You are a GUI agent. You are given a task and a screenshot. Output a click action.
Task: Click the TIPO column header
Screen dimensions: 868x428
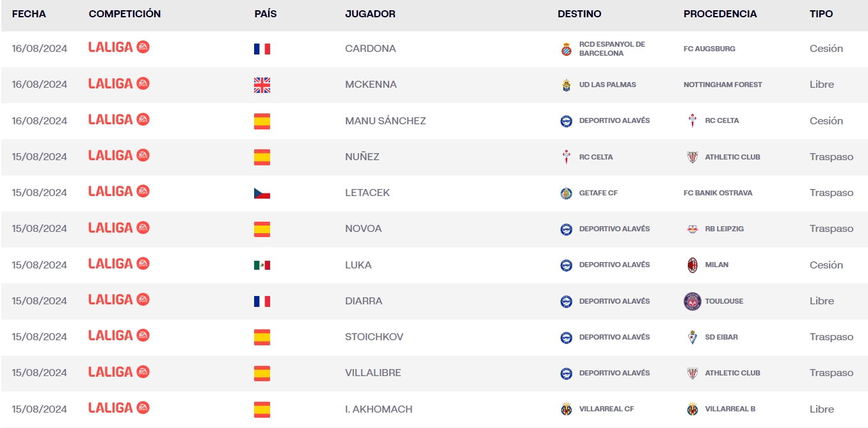point(821,13)
